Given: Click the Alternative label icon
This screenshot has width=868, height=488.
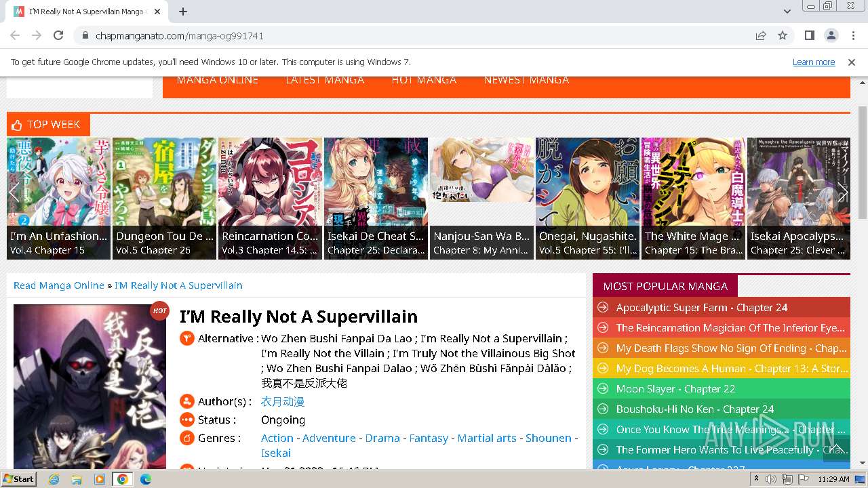Looking at the screenshot, I should pos(187,338).
